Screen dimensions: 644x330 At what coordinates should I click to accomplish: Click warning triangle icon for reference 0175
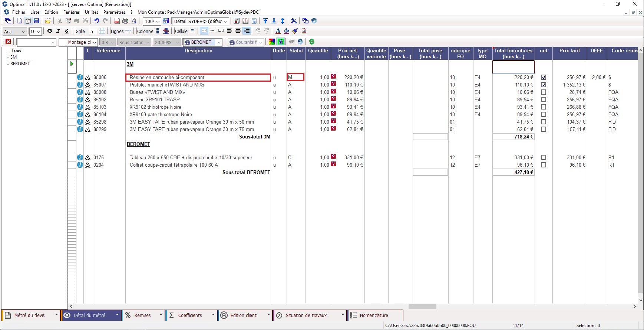tap(88, 157)
